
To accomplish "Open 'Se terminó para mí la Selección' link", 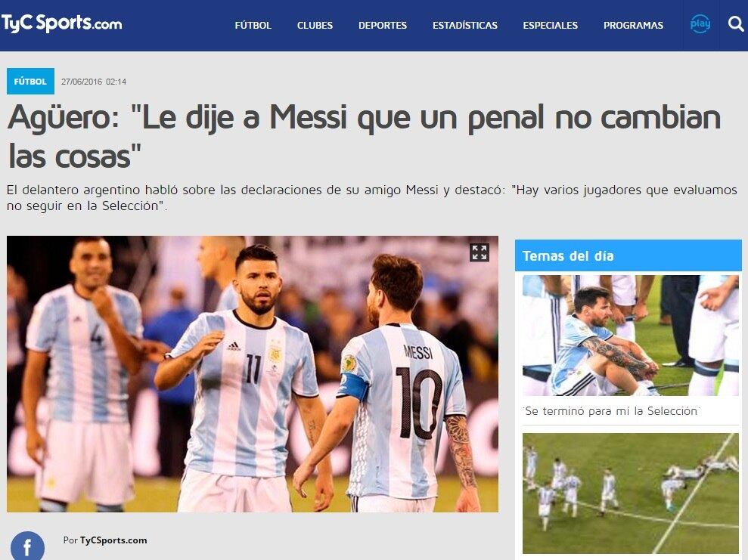I will pos(612,411).
